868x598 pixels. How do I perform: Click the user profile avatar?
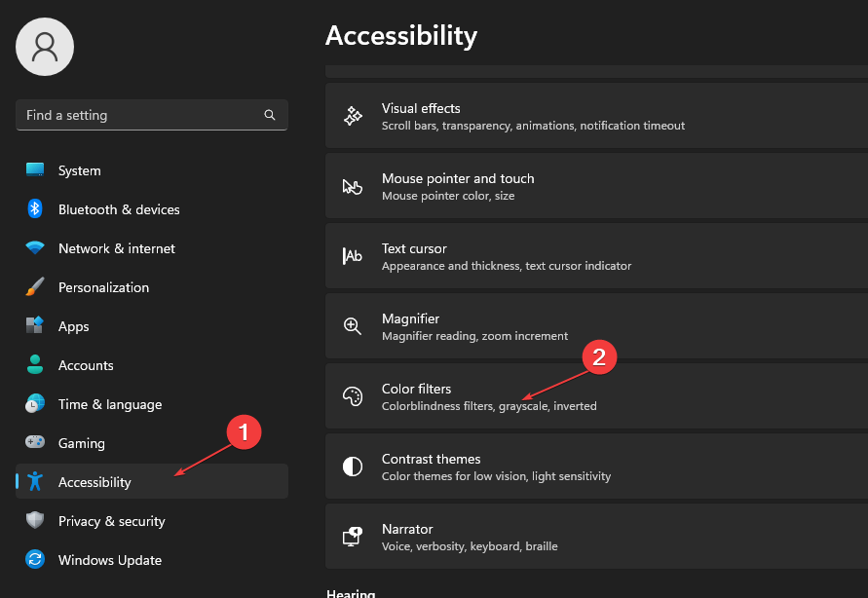pyautogui.click(x=44, y=46)
